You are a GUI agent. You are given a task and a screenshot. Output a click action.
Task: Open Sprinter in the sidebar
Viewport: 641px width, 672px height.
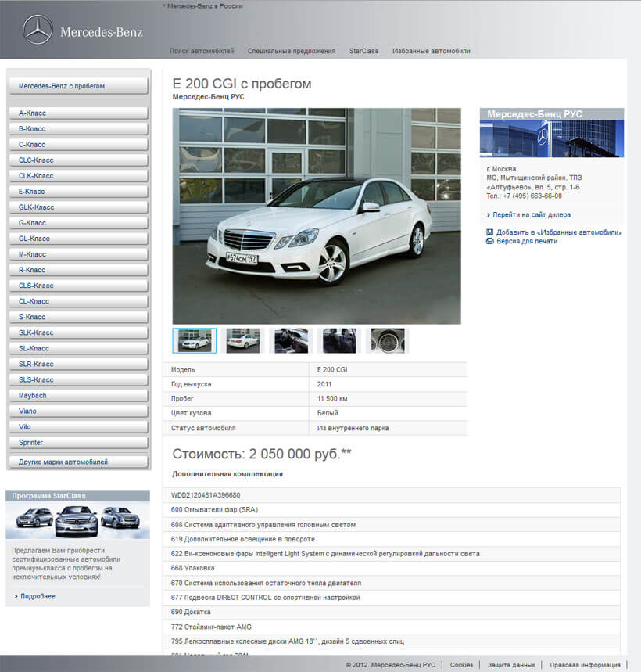click(78, 443)
